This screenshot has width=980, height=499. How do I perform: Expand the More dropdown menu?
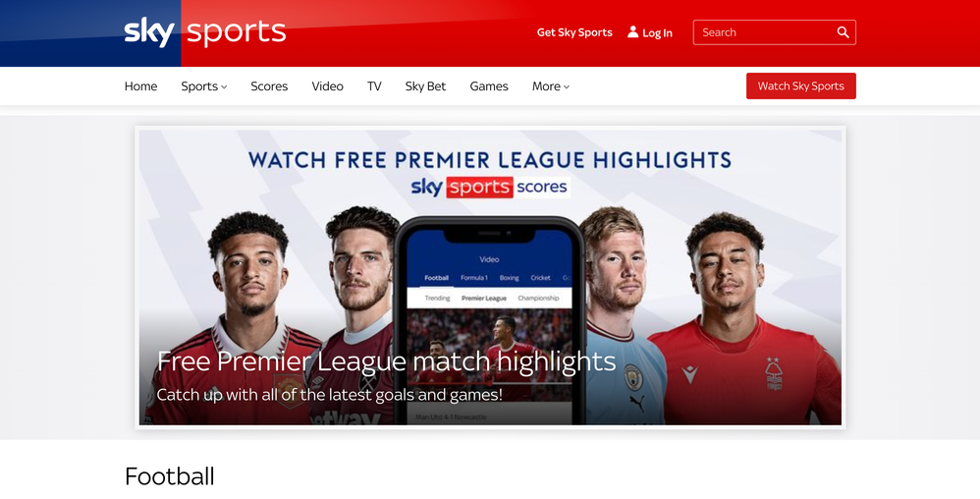[551, 86]
